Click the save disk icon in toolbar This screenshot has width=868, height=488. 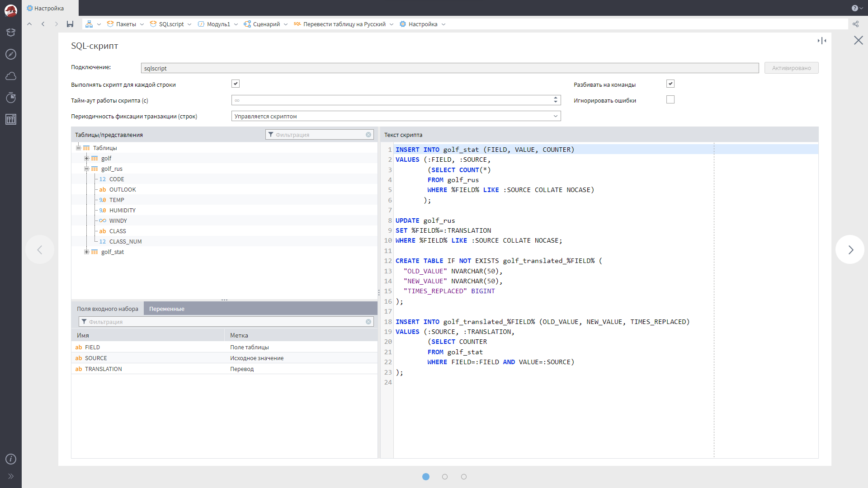tap(70, 24)
